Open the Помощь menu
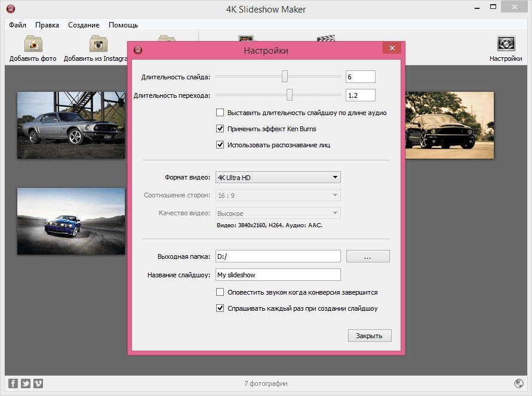The height and width of the screenshot is (396, 532). [x=123, y=24]
